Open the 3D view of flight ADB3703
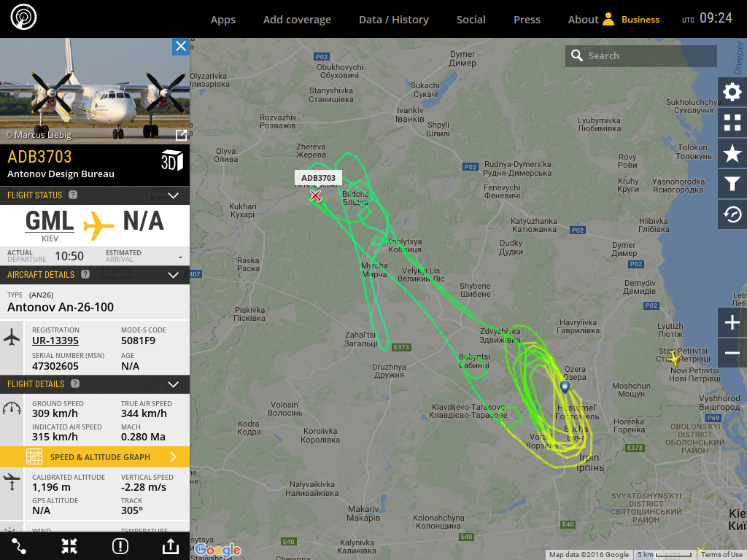 pyautogui.click(x=172, y=160)
